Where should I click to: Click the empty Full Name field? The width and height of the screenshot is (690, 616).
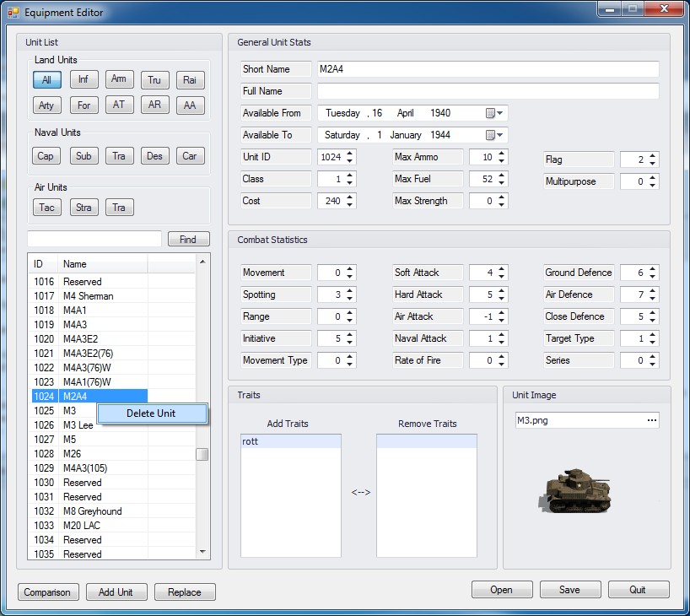tap(488, 91)
